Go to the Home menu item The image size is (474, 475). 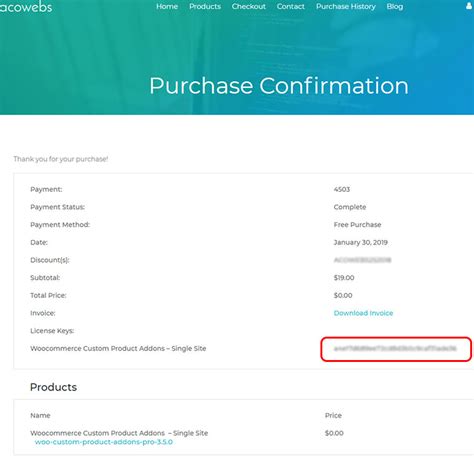click(x=167, y=6)
